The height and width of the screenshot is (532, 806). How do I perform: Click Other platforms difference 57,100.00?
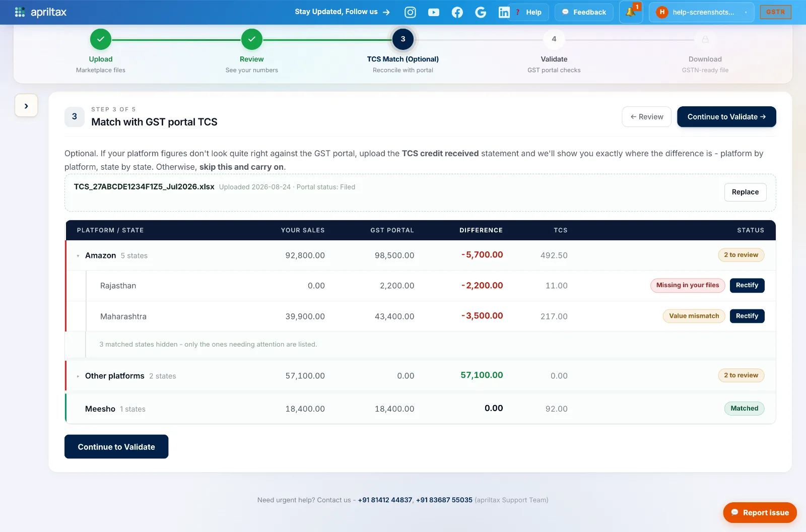click(x=482, y=375)
